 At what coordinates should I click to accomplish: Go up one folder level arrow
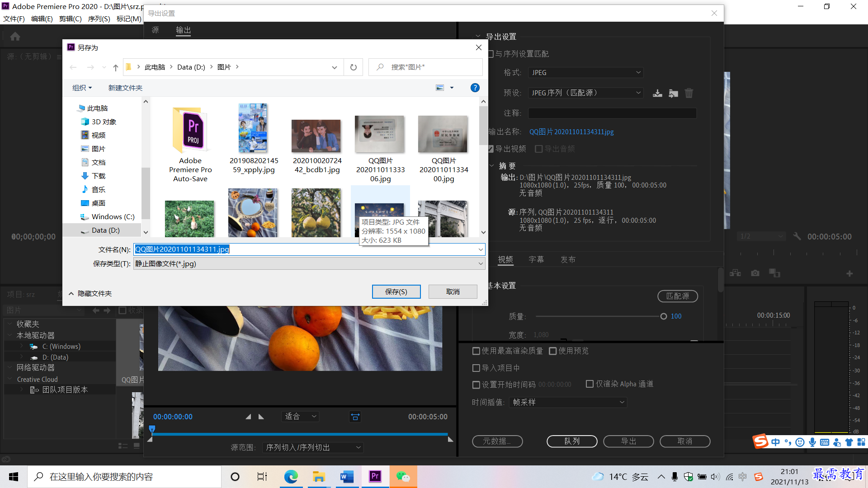click(x=115, y=67)
